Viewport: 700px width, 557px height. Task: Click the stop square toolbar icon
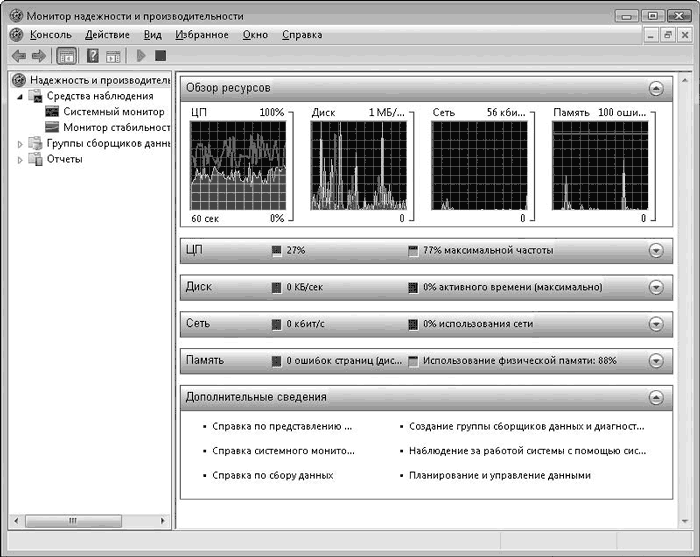160,56
